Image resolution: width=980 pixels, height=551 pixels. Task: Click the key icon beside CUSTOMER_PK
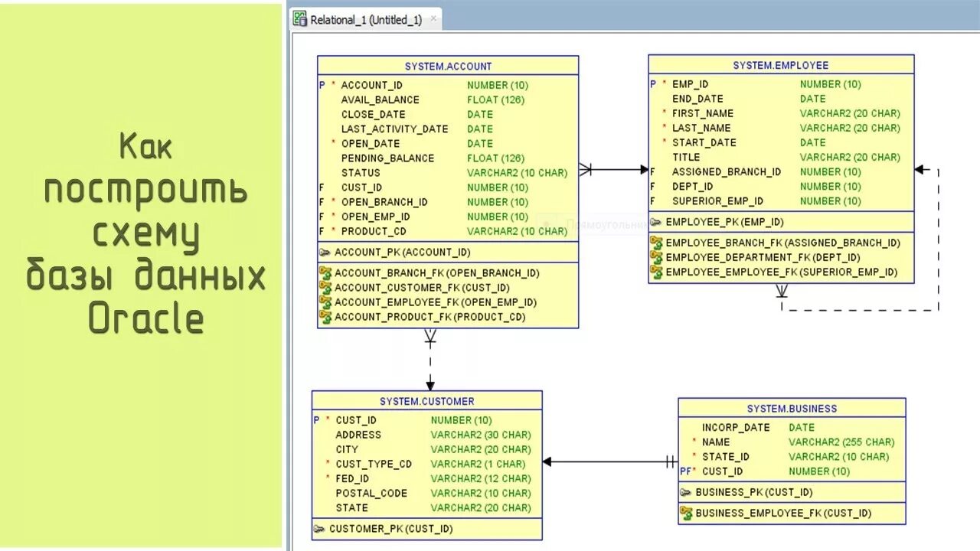tap(319, 529)
